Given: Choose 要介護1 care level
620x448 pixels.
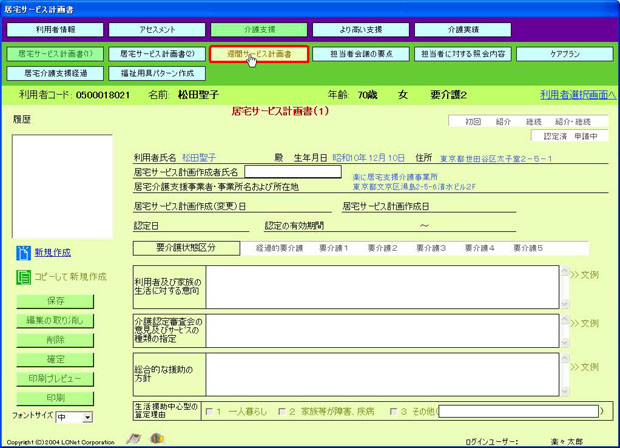Looking at the screenshot, I should (x=333, y=248).
